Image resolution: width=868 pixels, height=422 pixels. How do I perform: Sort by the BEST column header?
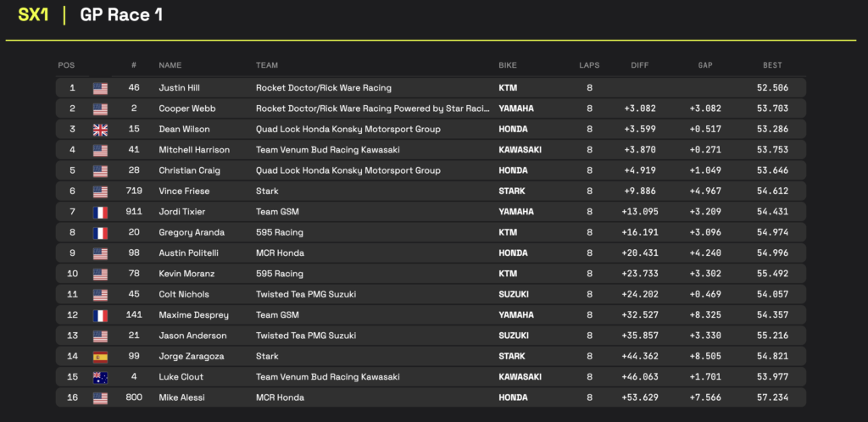[772, 65]
